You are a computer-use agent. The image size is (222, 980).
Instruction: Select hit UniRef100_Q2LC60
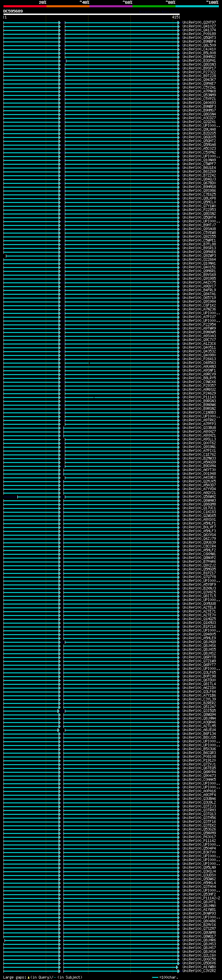click(x=199, y=955)
